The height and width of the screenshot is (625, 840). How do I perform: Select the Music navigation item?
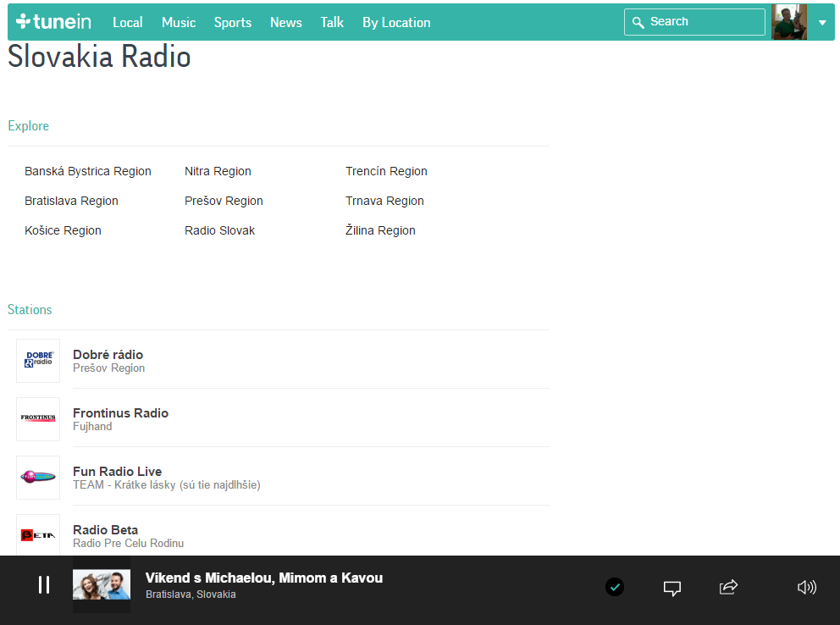click(x=179, y=23)
